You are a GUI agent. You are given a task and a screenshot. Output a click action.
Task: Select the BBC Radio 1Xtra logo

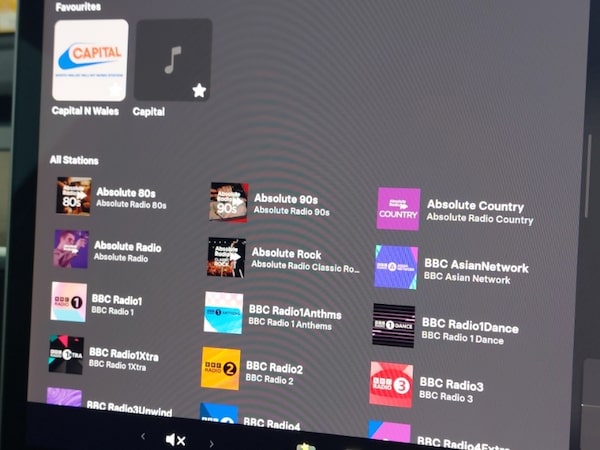point(66,354)
